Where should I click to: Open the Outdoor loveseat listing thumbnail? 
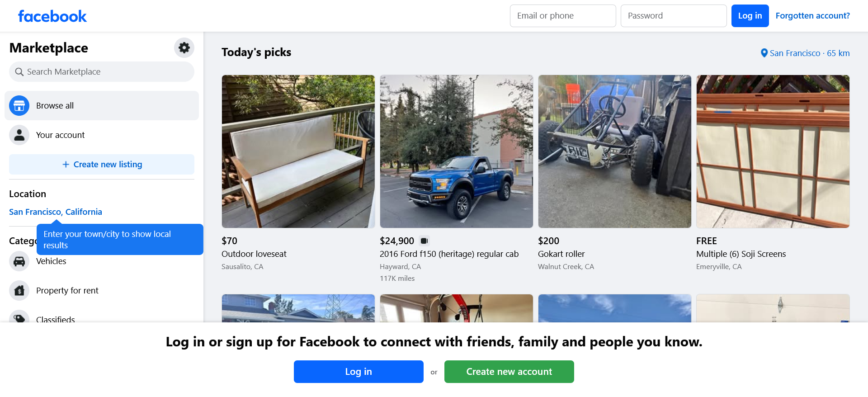coord(298,151)
